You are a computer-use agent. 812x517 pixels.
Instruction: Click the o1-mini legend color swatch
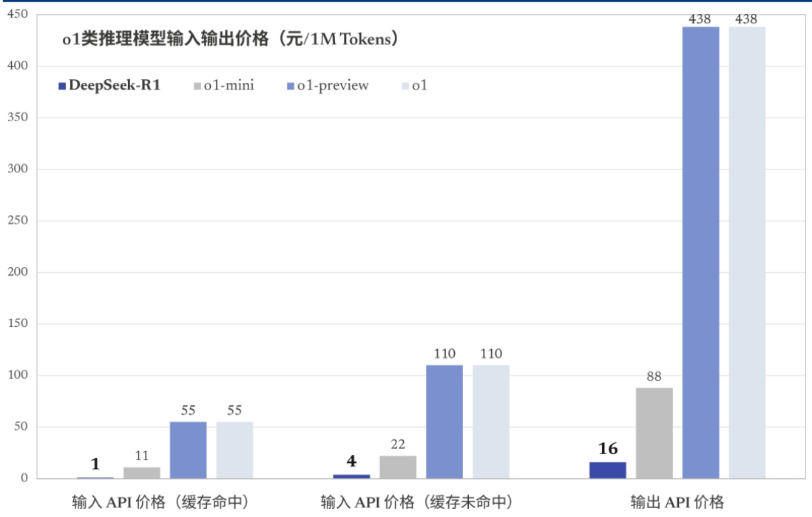coord(197,86)
